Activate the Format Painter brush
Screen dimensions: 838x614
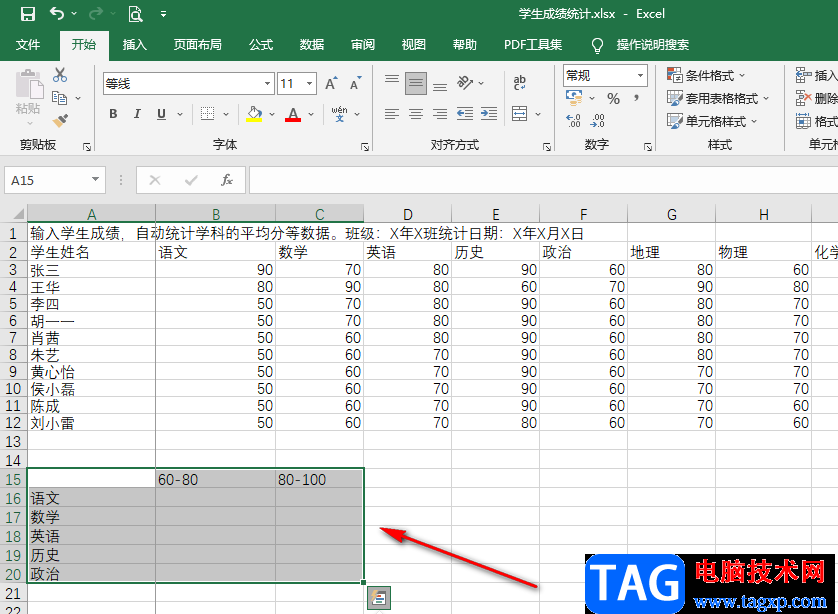point(60,121)
